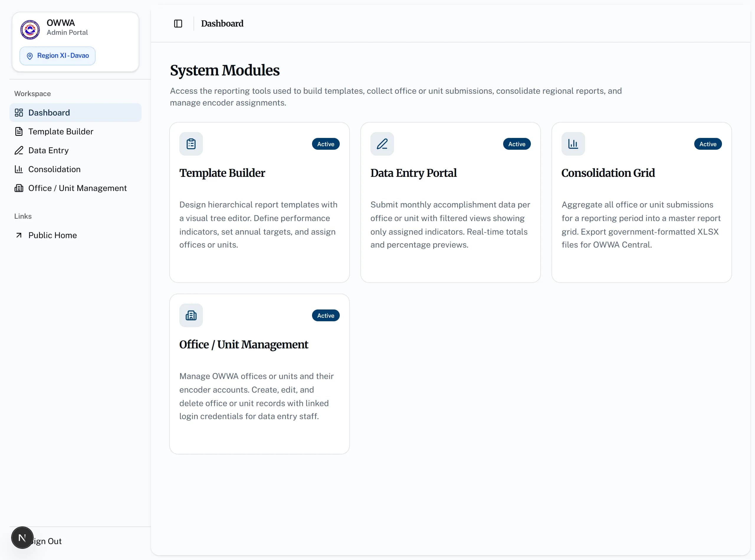Click the OWWA portal name text
The image size is (755, 560).
coord(61,23)
